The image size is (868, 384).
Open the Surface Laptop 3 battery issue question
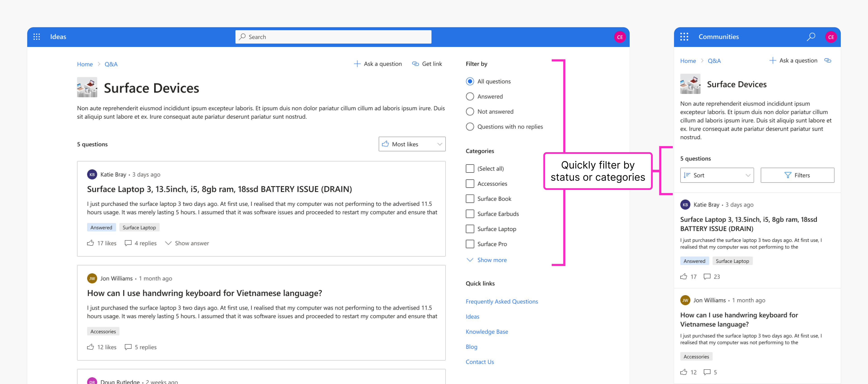219,189
